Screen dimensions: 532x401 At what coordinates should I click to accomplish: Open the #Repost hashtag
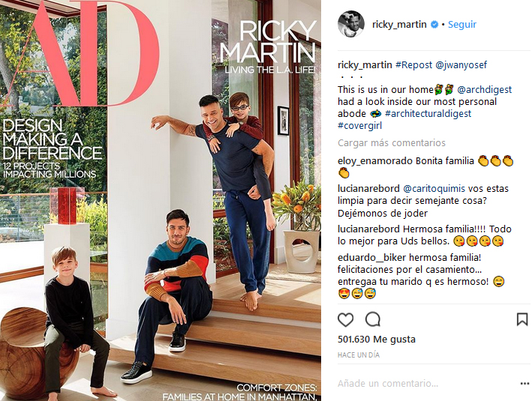414,64
